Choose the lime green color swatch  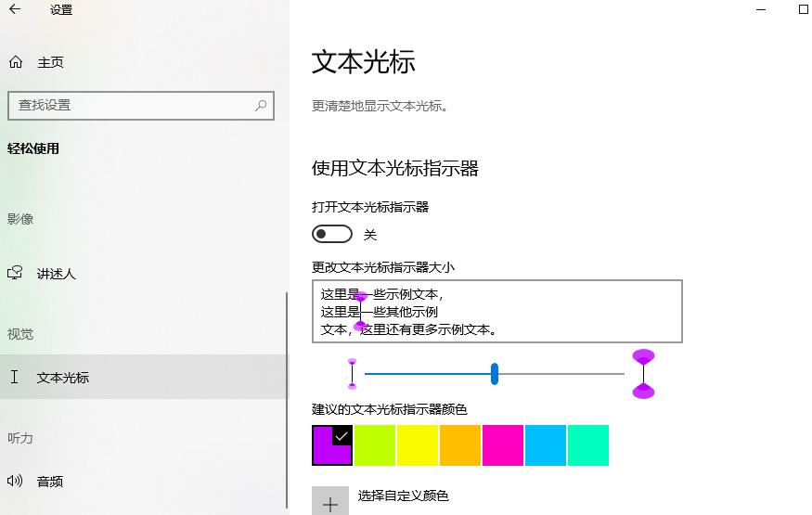375,445
